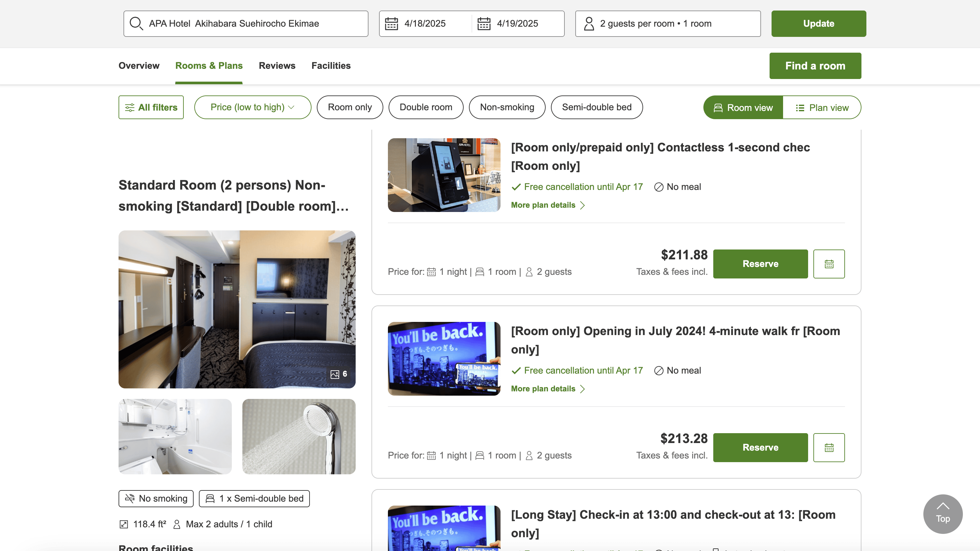Expand More plan details for the Opening in July plan
The height and width of the screenshot is (551, 980).
click(x=547, y=389)
